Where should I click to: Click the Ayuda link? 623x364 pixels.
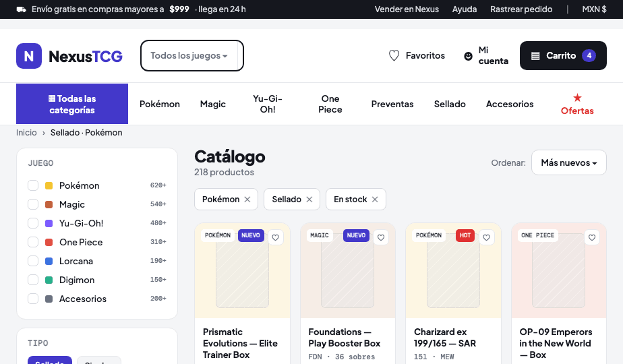pyautogui.click(x=465, y=9)
